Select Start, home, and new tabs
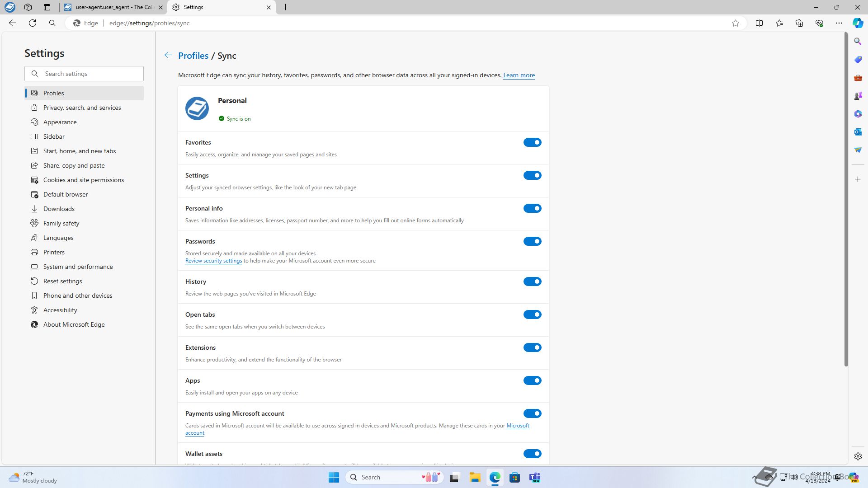The width and height of the screenshot is (868, 488). (x=84, y=151)
